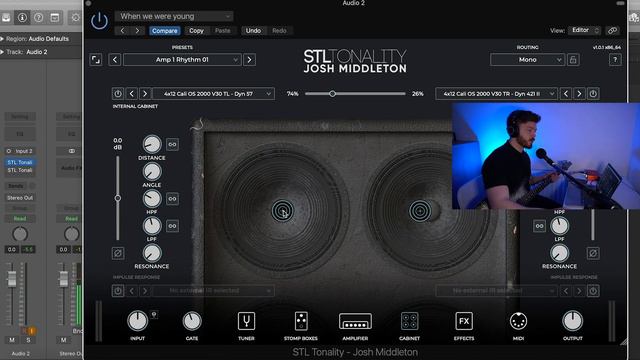Select next preset after Amp 1 Rhythm 01

coord(249,60)
